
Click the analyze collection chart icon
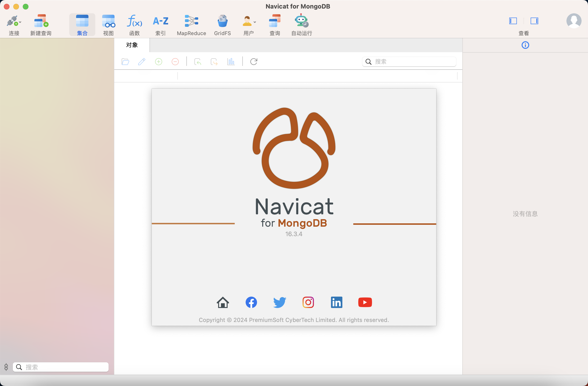coord(231,62)
